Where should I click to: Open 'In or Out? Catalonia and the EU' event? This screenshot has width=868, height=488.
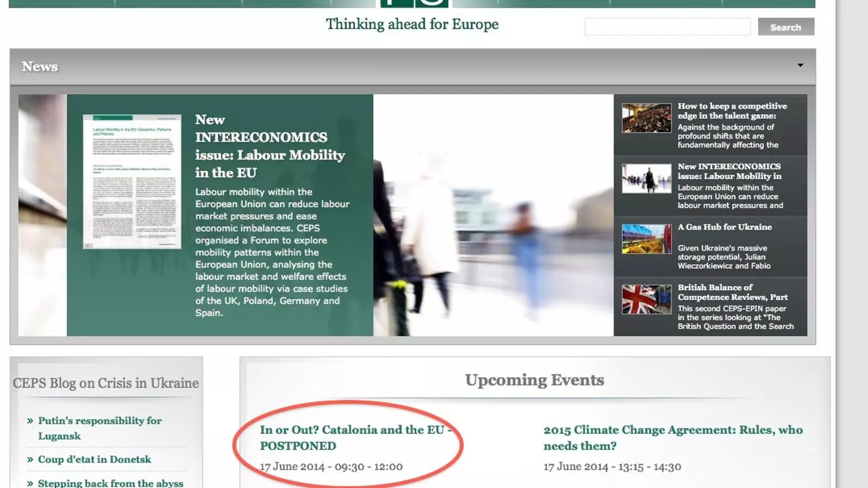coord(355,438)
